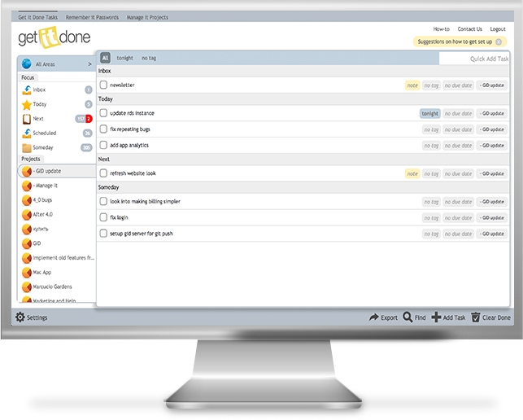The width and height of the screenshot is (523, 420).
Task: Click the Inbox icon in Focus list
Action: (27, 90)
